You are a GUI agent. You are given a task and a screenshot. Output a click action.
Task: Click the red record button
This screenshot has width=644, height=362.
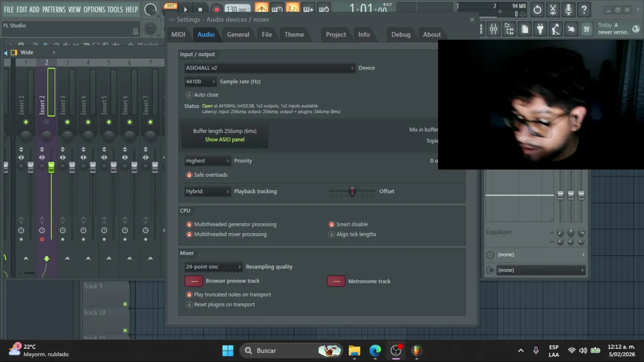[x=216, y=9]
